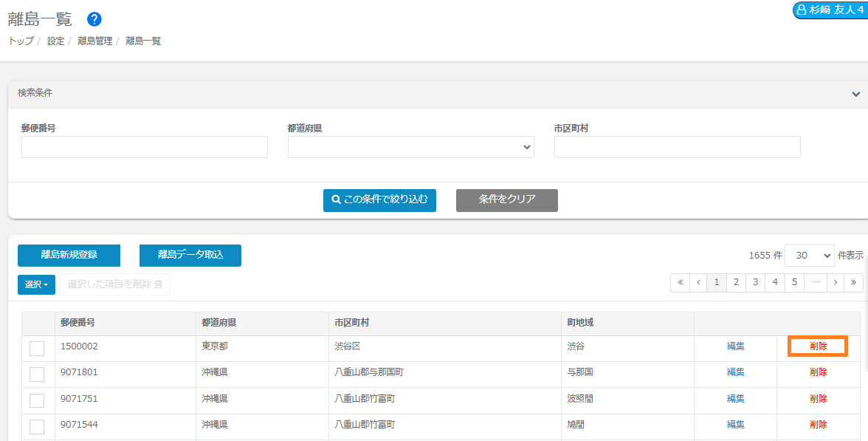Viewport: 868px width, 441px height.
Task: Open the 都道府県 prefecture dropdown
Action: tap(410, 147)
